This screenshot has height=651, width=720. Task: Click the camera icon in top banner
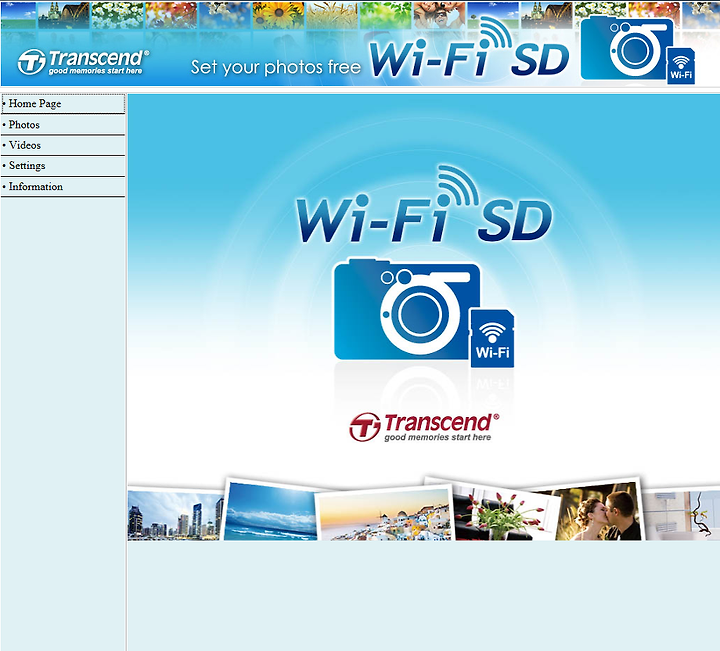pos(627,48)
